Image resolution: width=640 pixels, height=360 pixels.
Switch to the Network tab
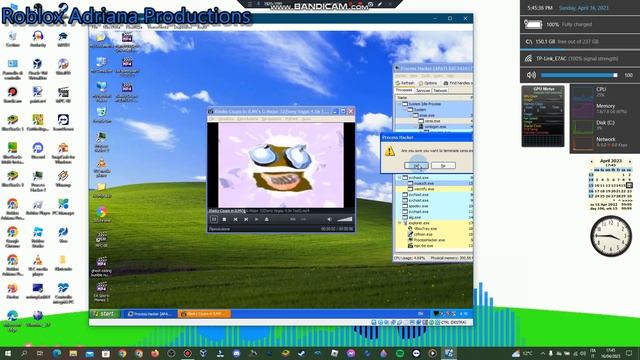point(440,90)
